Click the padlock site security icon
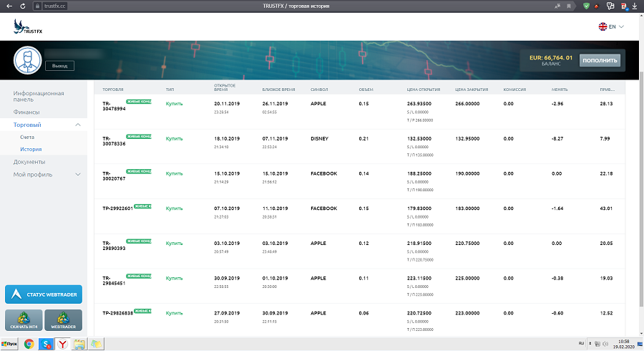 pyautogui.click(x=37, y=6)
